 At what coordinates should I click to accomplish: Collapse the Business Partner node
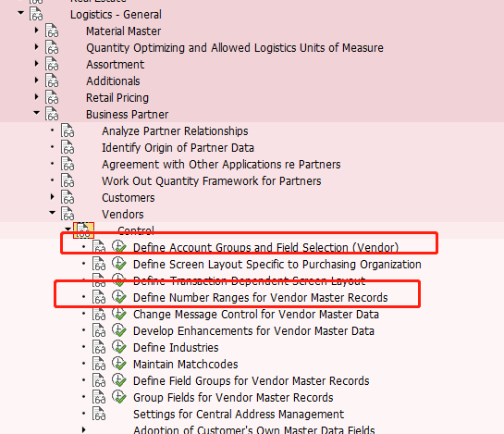pos(37,113)
